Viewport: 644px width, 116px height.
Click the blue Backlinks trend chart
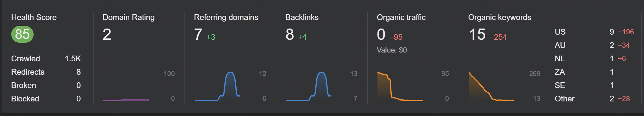click(x=309, y=87)
